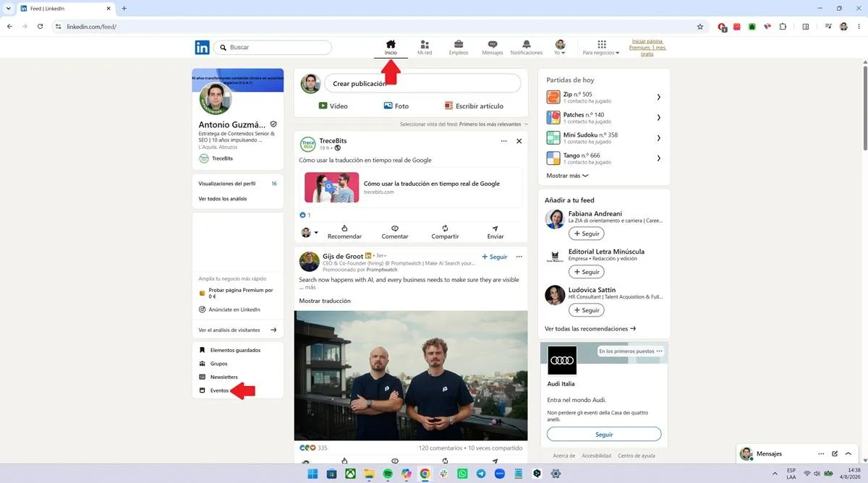Open the three-dot menu on TreceBits post
Viewport: 868px width, 483px height.
pyautogui.click(x=503, y=141)
